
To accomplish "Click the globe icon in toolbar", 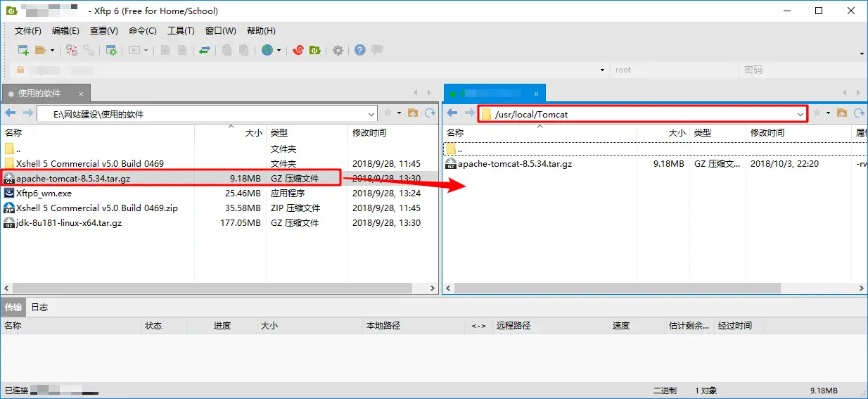I will pos(267,50).
